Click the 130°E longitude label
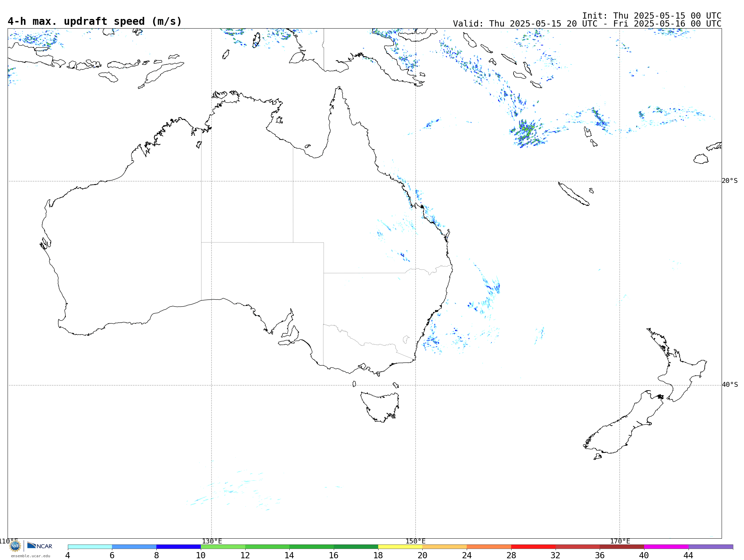Screen dimensions: 744x560 (x=212, y=541)
